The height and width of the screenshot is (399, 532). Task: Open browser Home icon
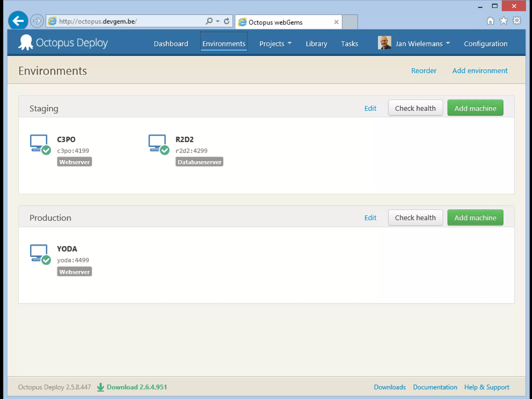click(490, 21)
